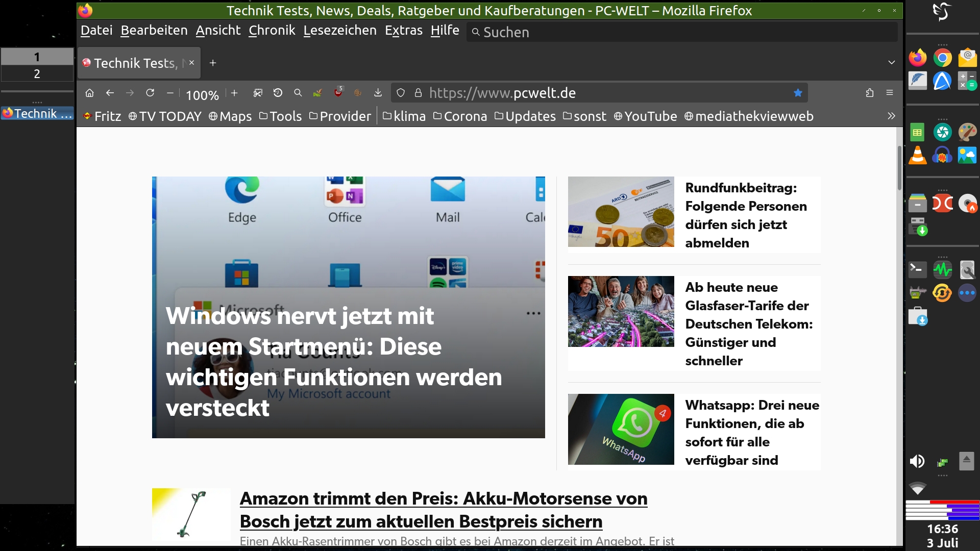Open the history clock icon

click(x=278, y=93)
